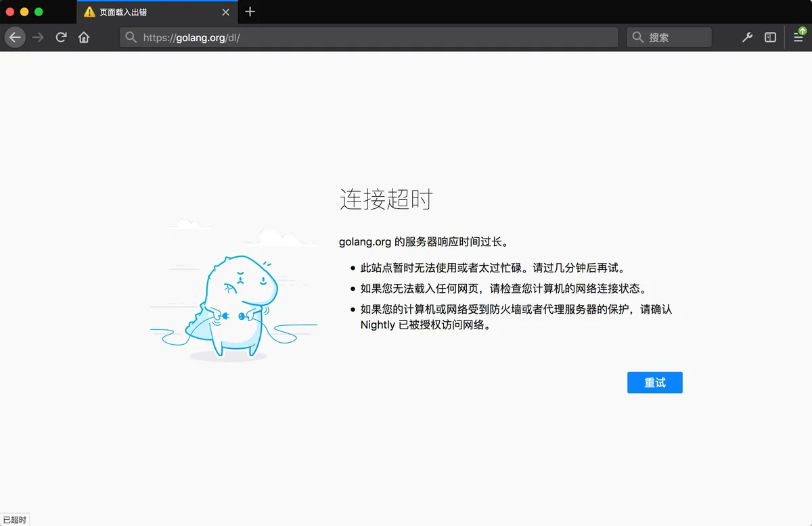Maximize window using green button

(x=39, y=11)
